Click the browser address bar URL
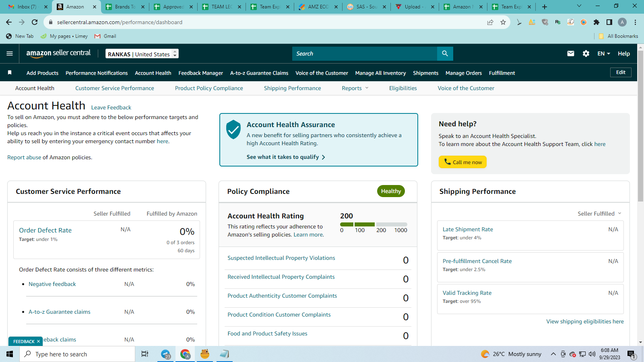This screenshot has width=644, height=362. [x=120, y=22]
